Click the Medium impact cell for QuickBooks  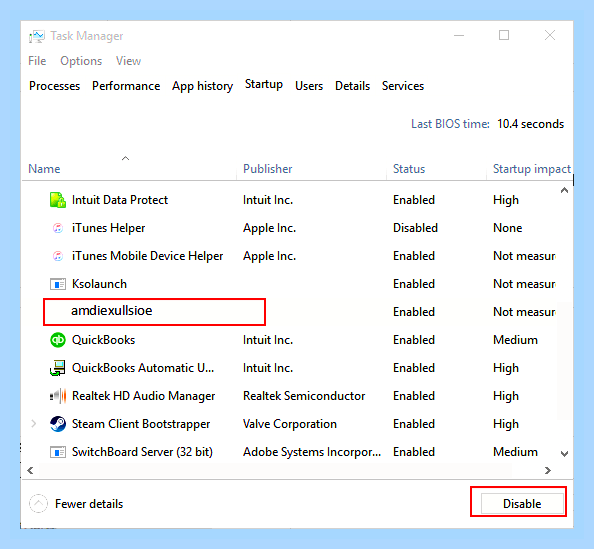click(x=515, y=340)
